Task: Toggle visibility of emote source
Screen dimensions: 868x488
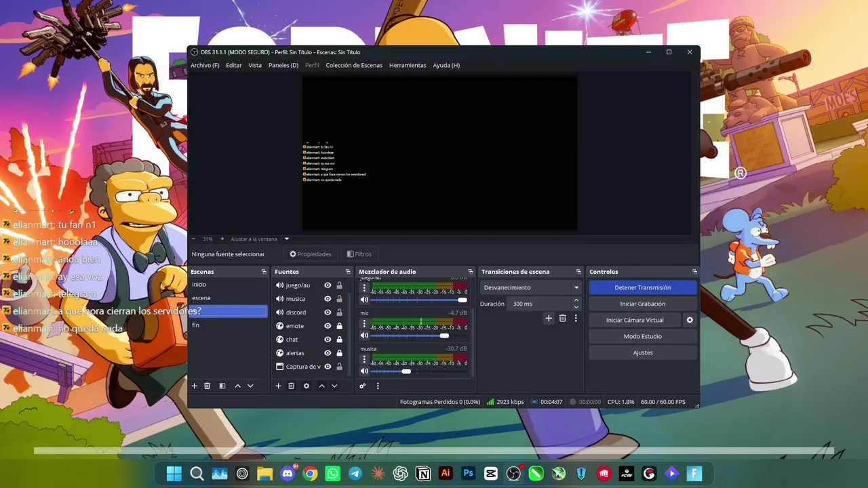Action: tap(328, 326)
